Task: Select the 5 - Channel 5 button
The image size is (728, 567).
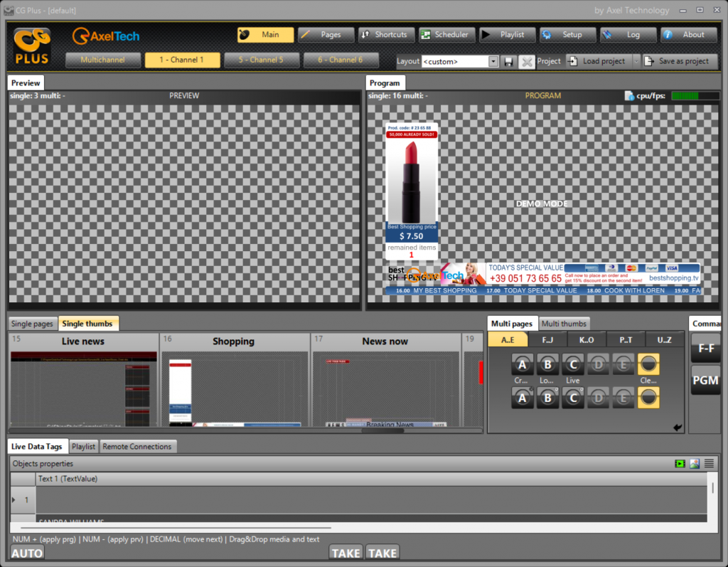Action: tap(260, 60)
